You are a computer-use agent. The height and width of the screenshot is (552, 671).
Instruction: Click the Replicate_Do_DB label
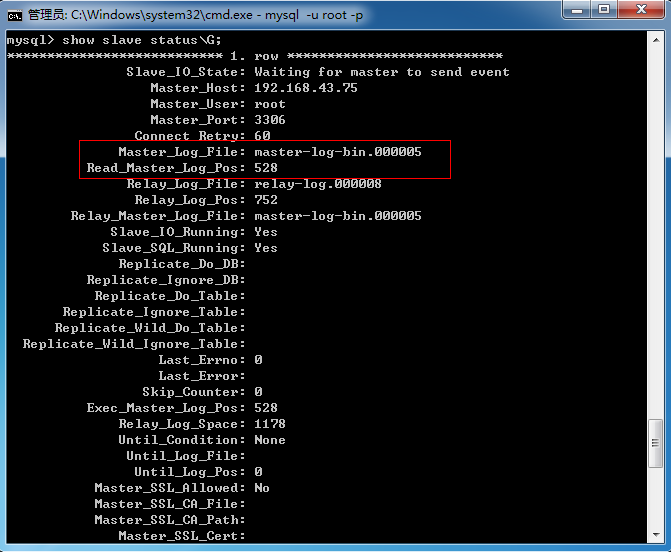coord(182,264)
